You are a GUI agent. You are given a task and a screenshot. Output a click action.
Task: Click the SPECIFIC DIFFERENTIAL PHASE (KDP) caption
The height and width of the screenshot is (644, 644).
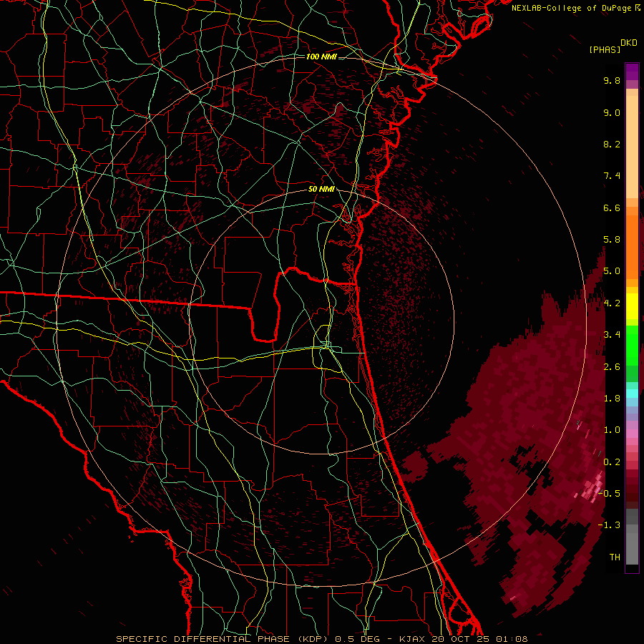pos(223,639)
